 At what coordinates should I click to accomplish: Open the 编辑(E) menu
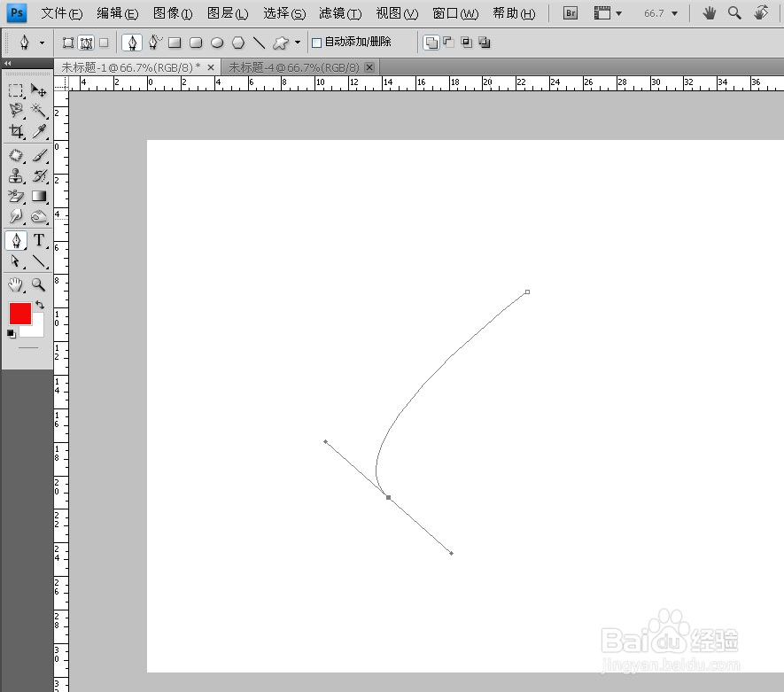coord(118,13)
